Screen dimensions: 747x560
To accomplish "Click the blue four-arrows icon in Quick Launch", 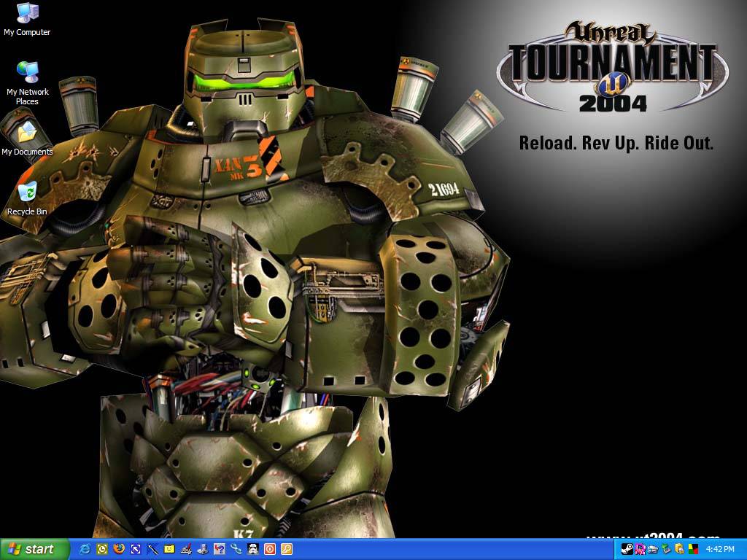I will click(x=135, y=549).
